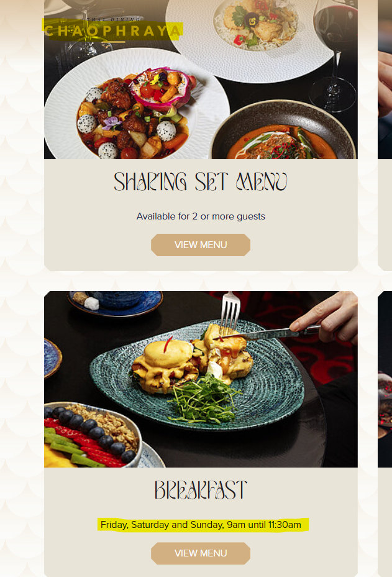Screen dimensions: 392x577
Task: Click the blue cup and saucer in the breakfast photo
Action: [116, 302]
